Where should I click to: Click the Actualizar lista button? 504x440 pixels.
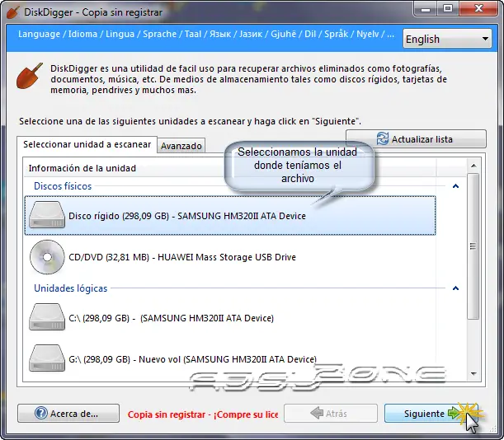416,138
